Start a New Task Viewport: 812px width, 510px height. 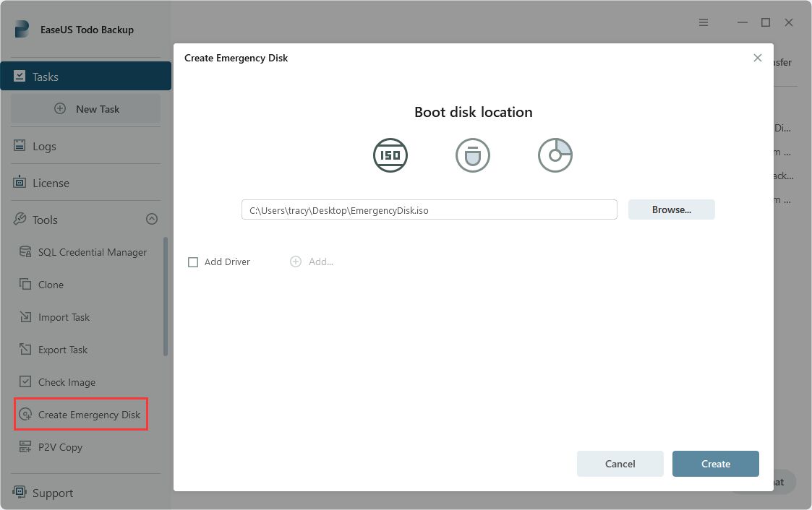click(x=85, y=109)
